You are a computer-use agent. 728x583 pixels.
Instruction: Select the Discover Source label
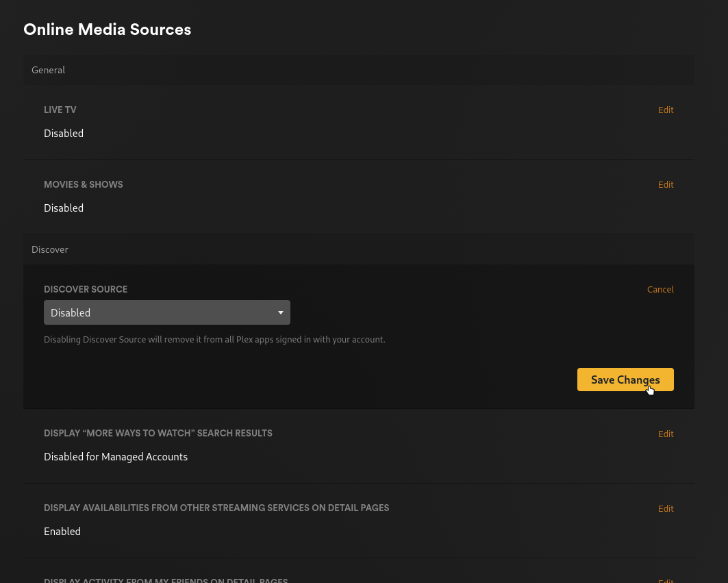(86, 289)
